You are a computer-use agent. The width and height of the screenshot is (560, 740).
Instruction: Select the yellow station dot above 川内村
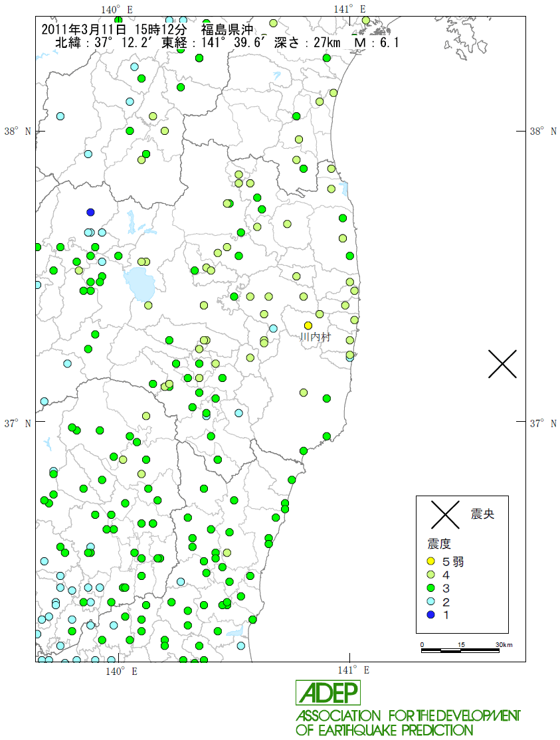308,325
